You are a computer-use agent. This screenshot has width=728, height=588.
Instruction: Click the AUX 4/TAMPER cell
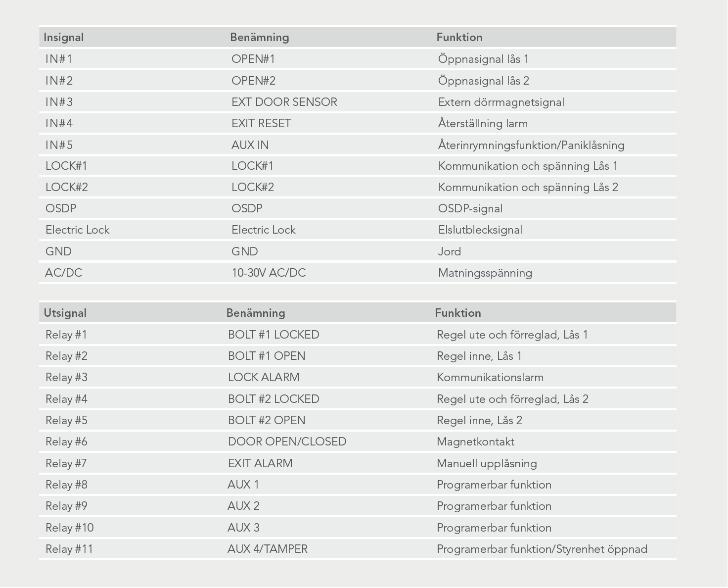click(268, 549)
